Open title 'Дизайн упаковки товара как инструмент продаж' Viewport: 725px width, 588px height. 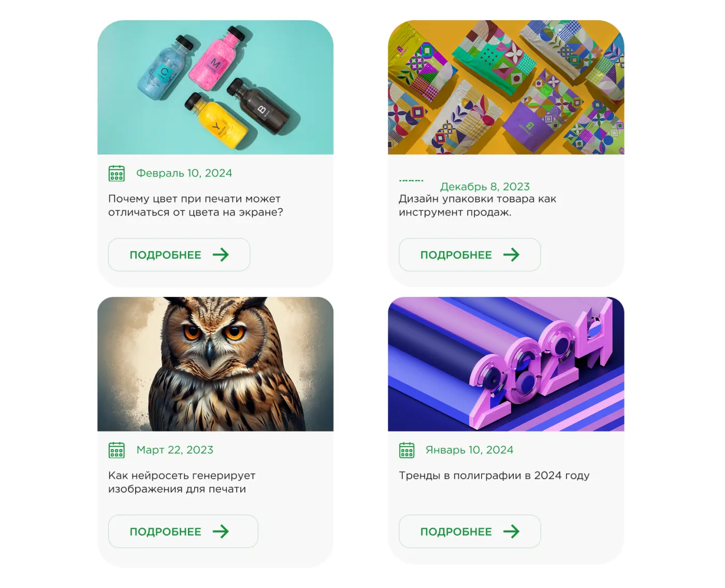(x=477, y=206)
